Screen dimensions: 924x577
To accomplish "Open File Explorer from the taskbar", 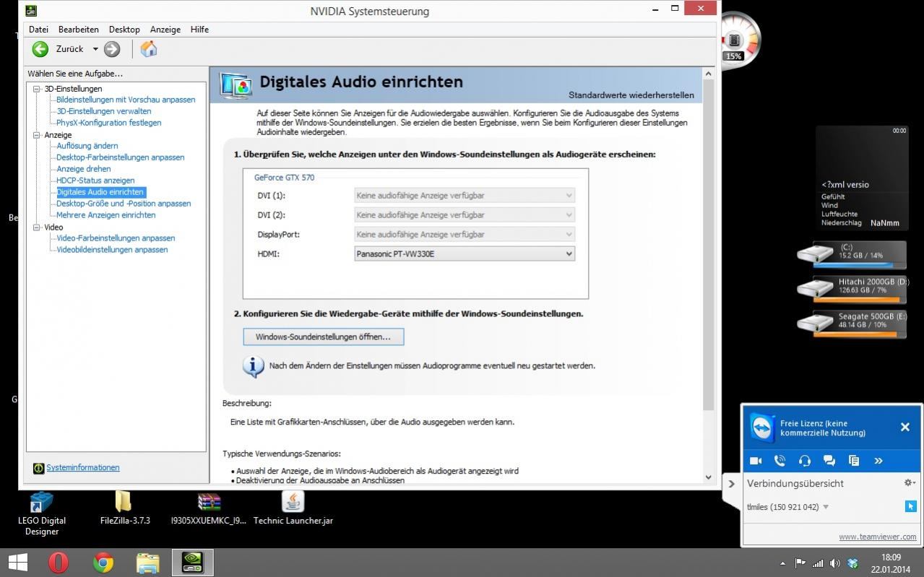I will point(147,563).
